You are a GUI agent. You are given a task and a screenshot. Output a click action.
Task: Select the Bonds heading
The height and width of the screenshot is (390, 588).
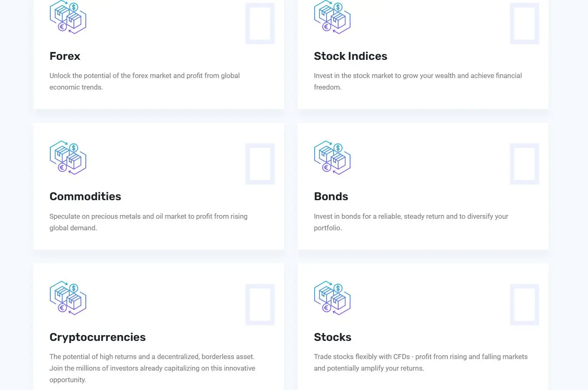331,196
